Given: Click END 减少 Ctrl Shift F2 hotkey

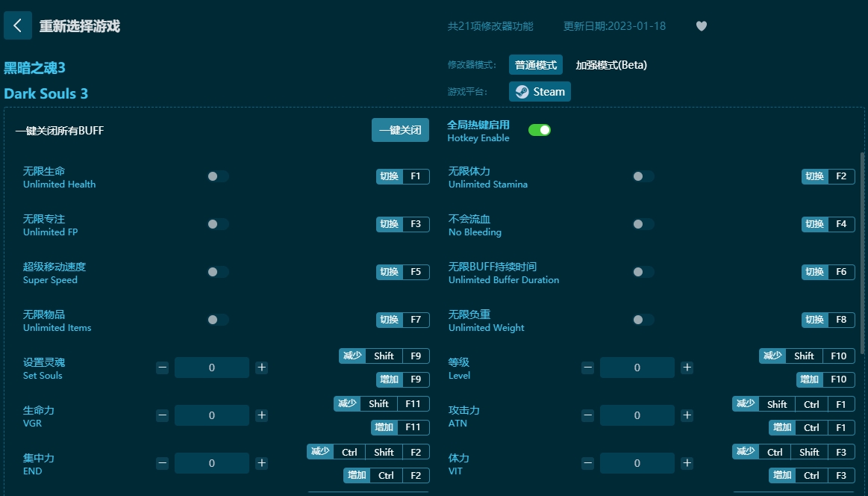Looking at the screenshot, I should pos(368,452).
